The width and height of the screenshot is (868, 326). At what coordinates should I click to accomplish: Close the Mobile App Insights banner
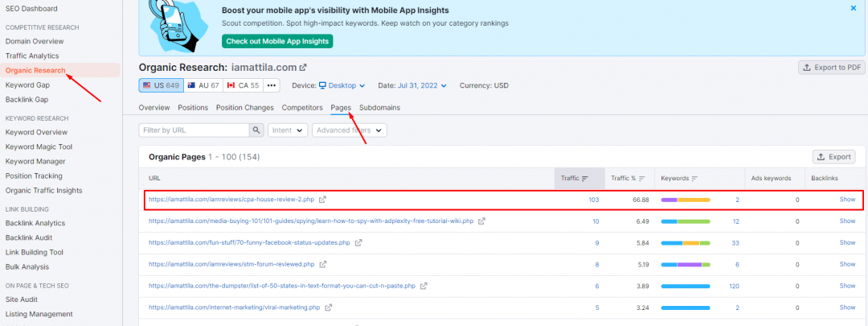pyautogui.click(x=853, y=8)
